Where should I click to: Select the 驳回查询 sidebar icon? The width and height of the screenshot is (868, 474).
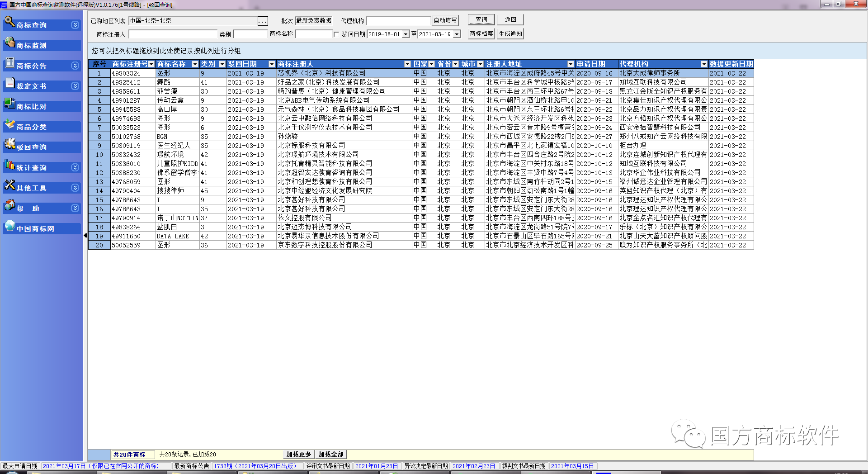[x=9, y=144]
